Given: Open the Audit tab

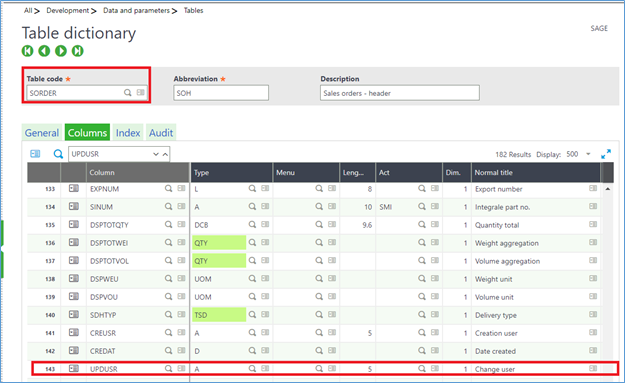Looking at the screenshot, I should pos(161,133).
